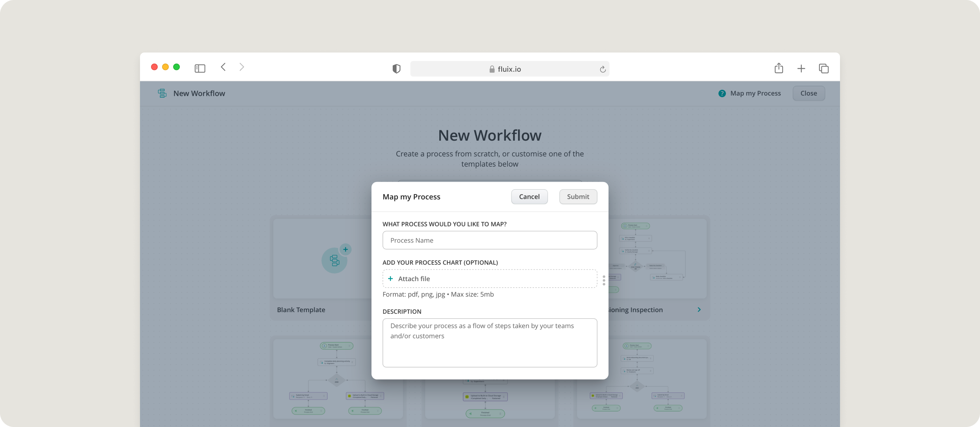Click the browser forward arrow

pyautogui.click(x=241, y=67)
